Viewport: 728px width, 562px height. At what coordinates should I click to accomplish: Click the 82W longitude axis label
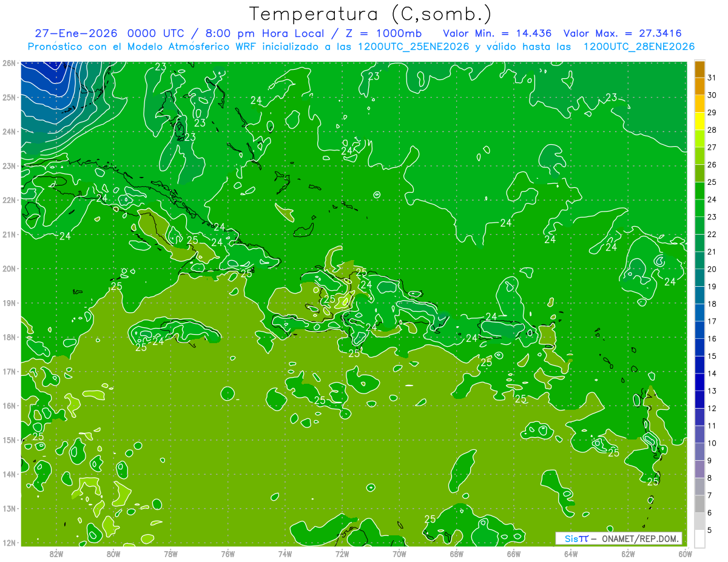[56, 554]
